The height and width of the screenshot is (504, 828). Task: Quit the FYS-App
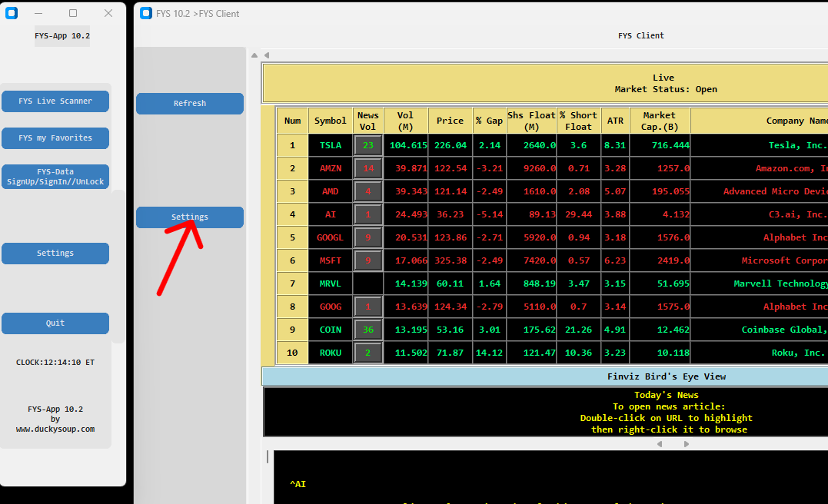tap(55, 323)
